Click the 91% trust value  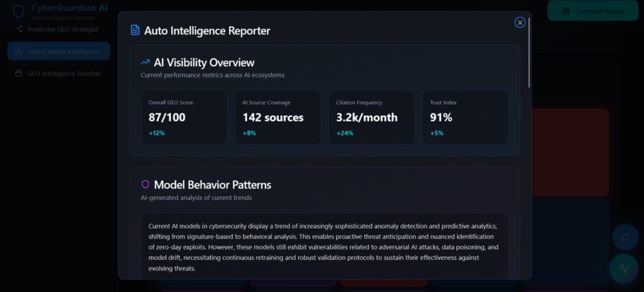441,118
